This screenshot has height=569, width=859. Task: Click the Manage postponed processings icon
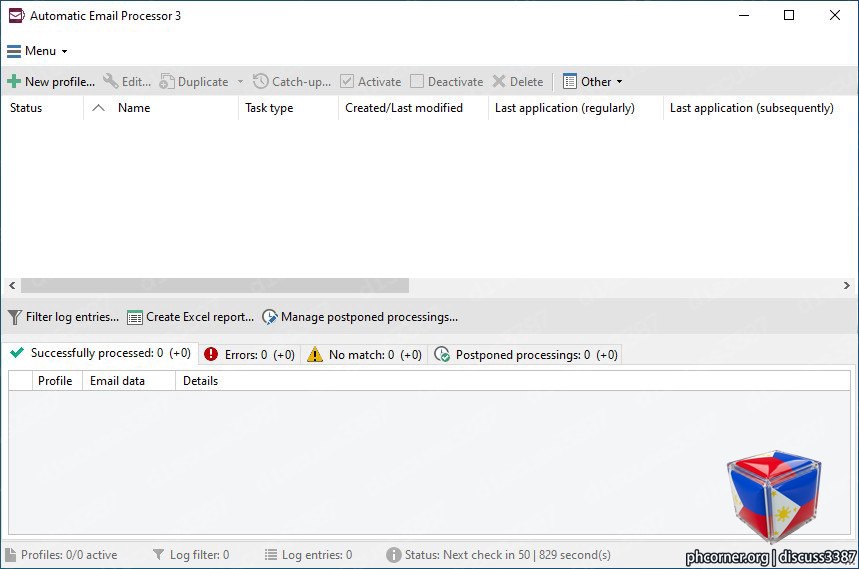270,317
